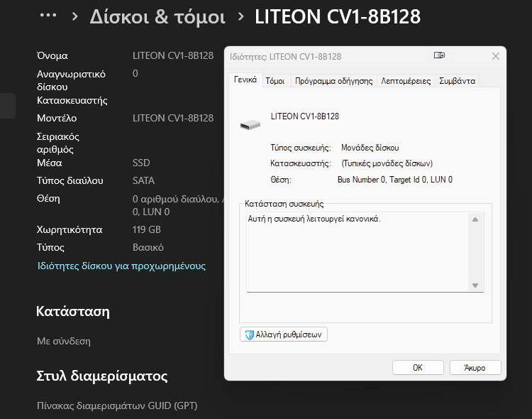532x419 pixels.
Task: Select the Λεπτομέρειες tab
Action: click(406, 81)
